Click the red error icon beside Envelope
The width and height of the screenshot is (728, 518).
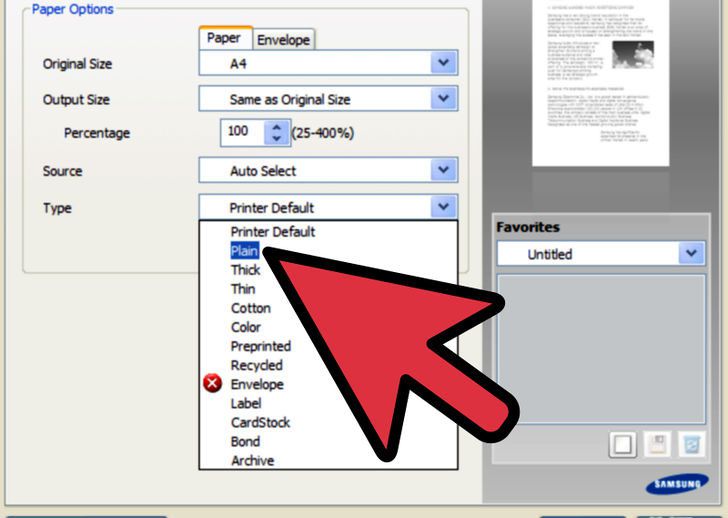[x=212, y=384]
